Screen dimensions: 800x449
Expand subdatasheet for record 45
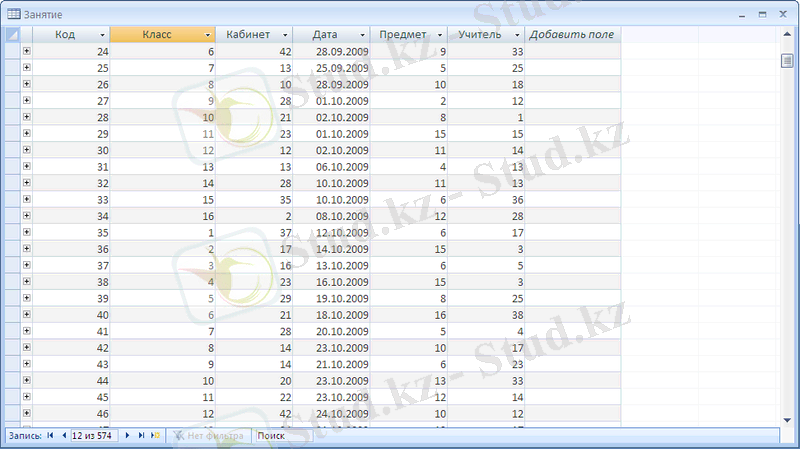[27, 396]
